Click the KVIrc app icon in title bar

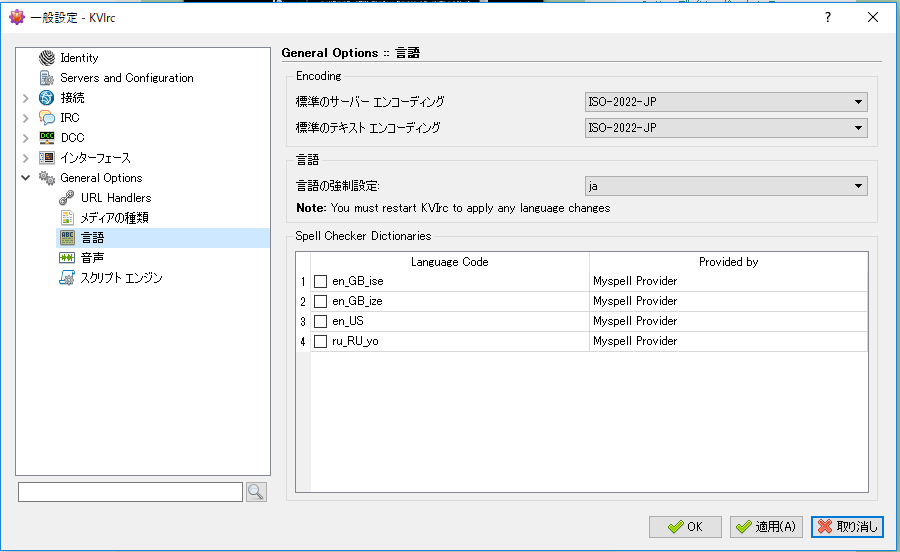[x=17, y=17]
